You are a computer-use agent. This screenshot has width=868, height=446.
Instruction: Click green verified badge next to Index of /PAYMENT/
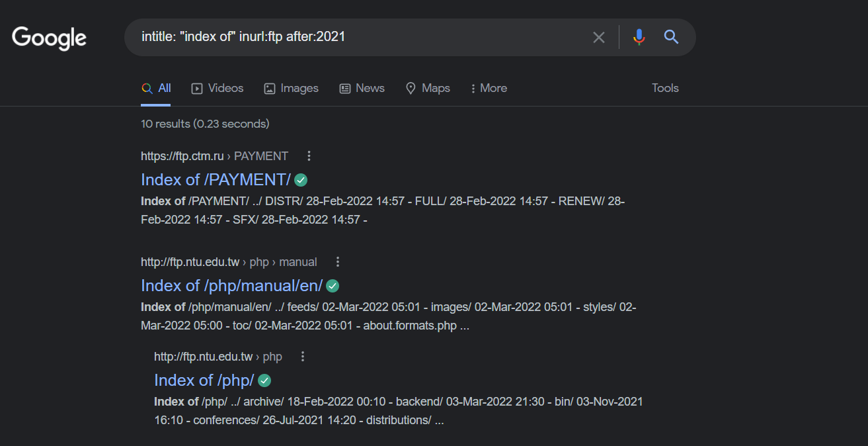coord(301,180)
